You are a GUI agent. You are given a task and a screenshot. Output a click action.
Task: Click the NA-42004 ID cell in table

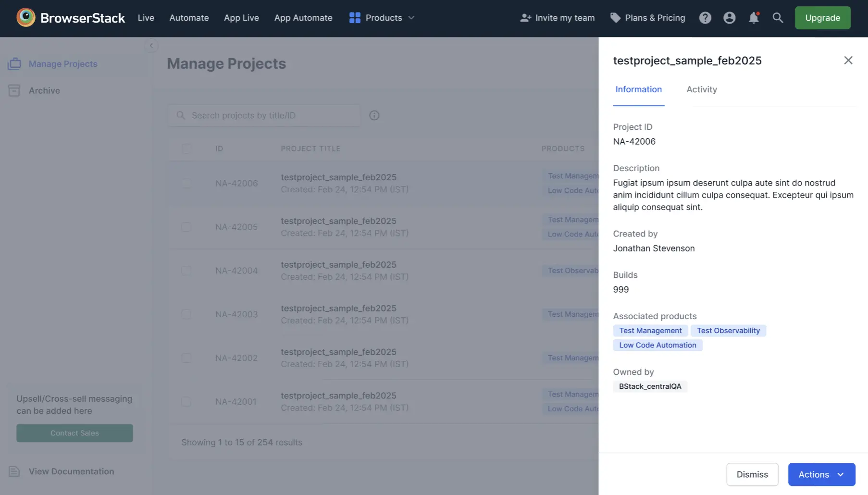[236, 271]
